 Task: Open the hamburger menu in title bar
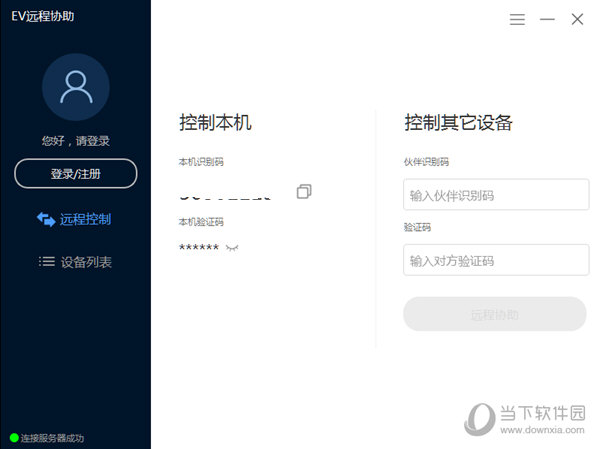tap(517, 19)
